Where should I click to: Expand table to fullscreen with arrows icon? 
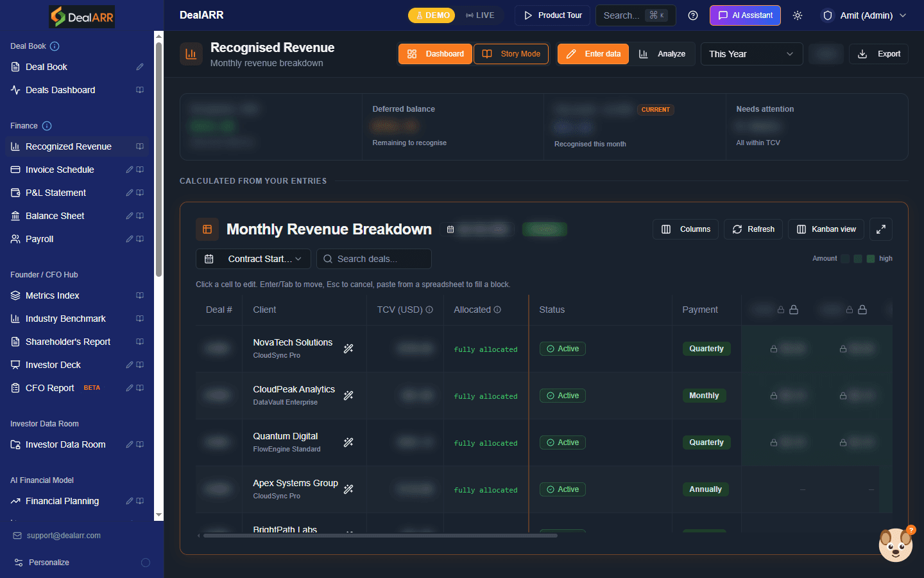point(881,229)
